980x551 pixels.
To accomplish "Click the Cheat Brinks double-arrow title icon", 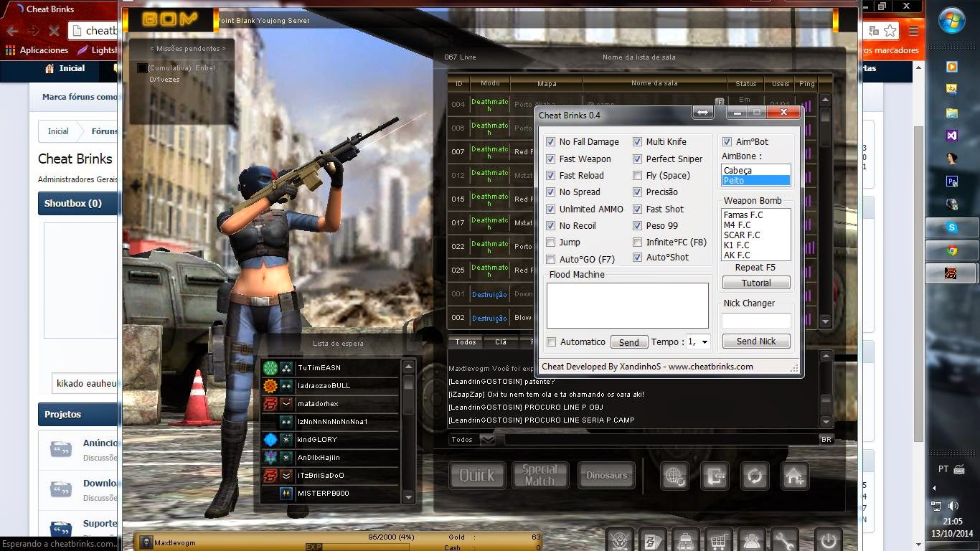I will (702, 113).
